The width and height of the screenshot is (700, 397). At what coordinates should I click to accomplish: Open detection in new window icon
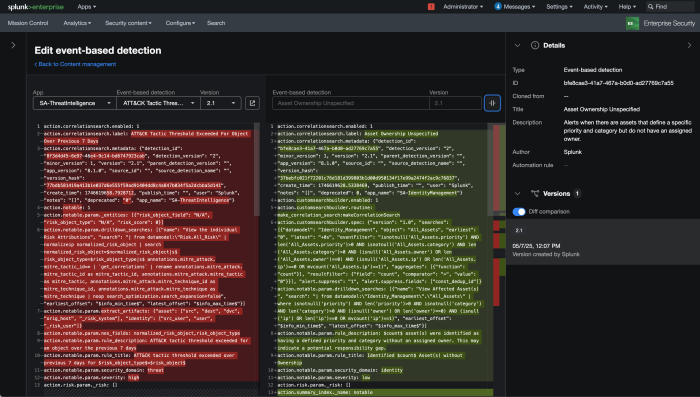point(252,103)
